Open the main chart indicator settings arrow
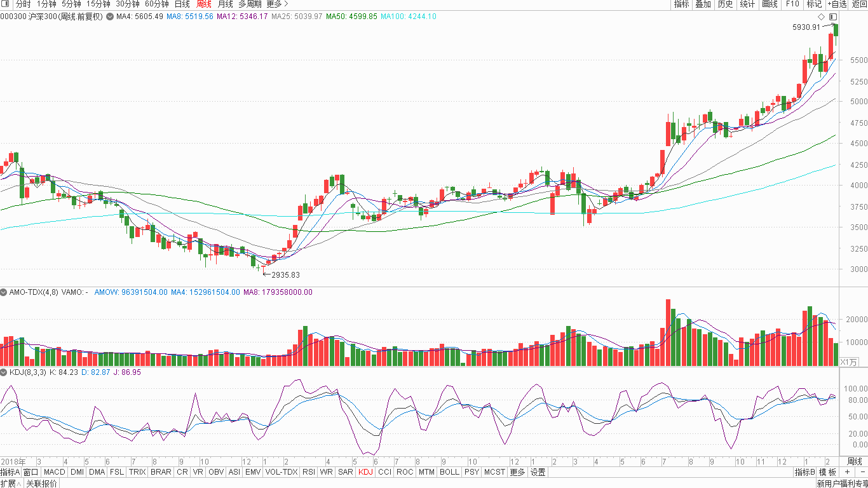This screenshot has width=868, height=488. pos(110,17)
